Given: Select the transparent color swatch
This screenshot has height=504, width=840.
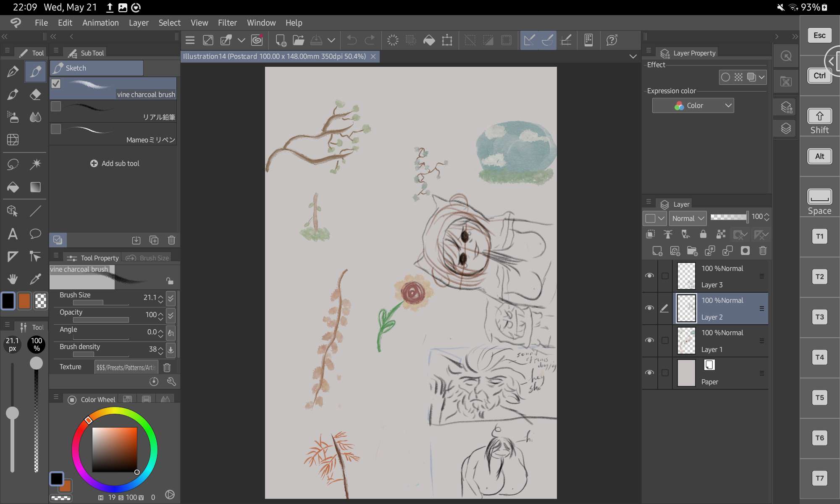Looking at the screenshot, I should pyautogui.click(x=41, y=301).
